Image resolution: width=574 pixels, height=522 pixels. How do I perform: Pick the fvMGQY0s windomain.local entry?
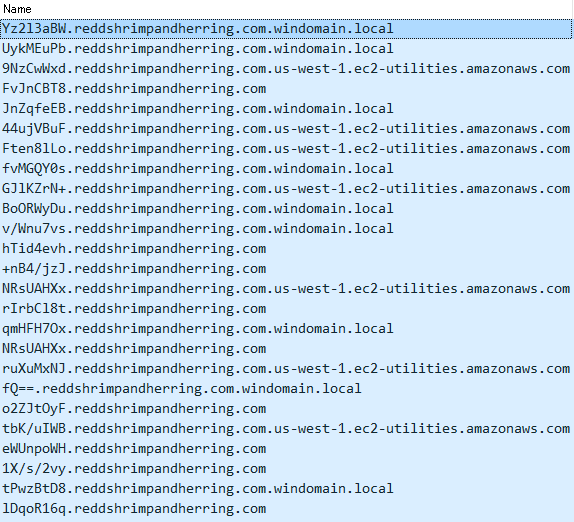(286, 169)
